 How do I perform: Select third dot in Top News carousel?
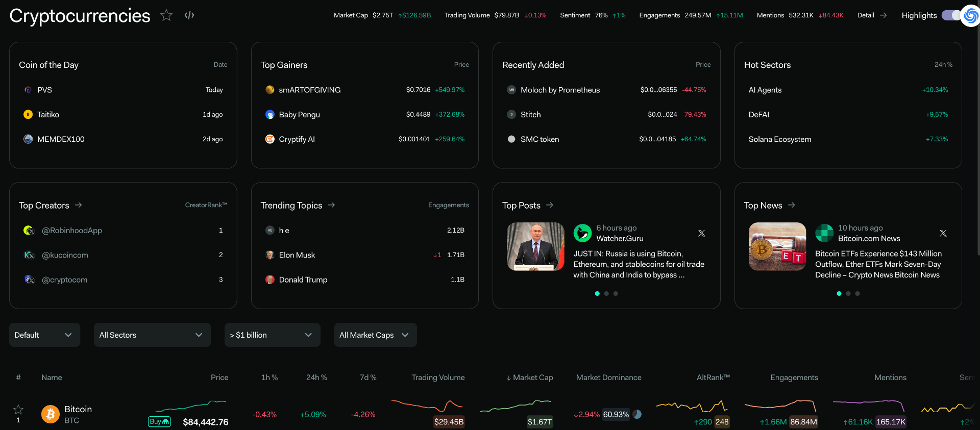857,293
